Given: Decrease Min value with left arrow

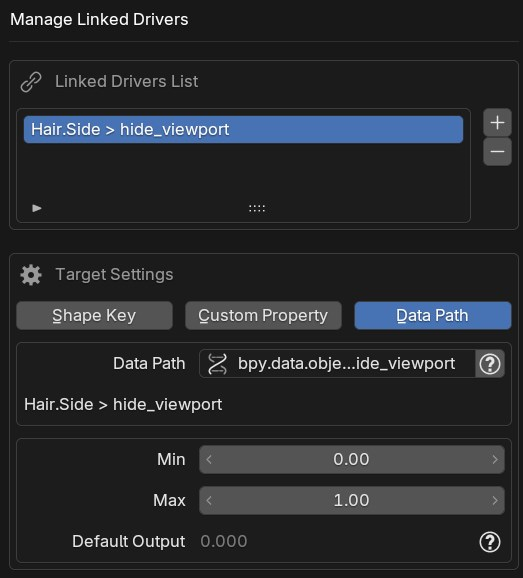Looking at the screenshot, I should pos(209,459).
